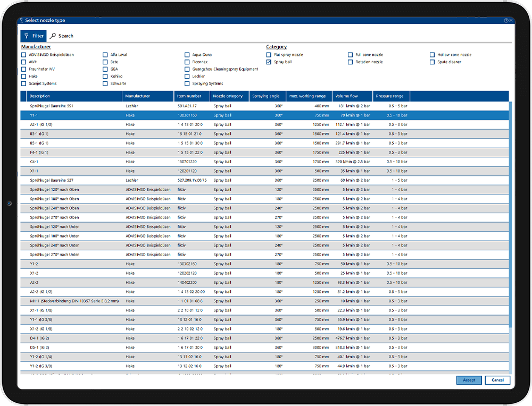Viewport: 532px width, 406px height.
Task: Tick the Kohiko checkbox
Action: pyautogui.click(x=105, y=76)
